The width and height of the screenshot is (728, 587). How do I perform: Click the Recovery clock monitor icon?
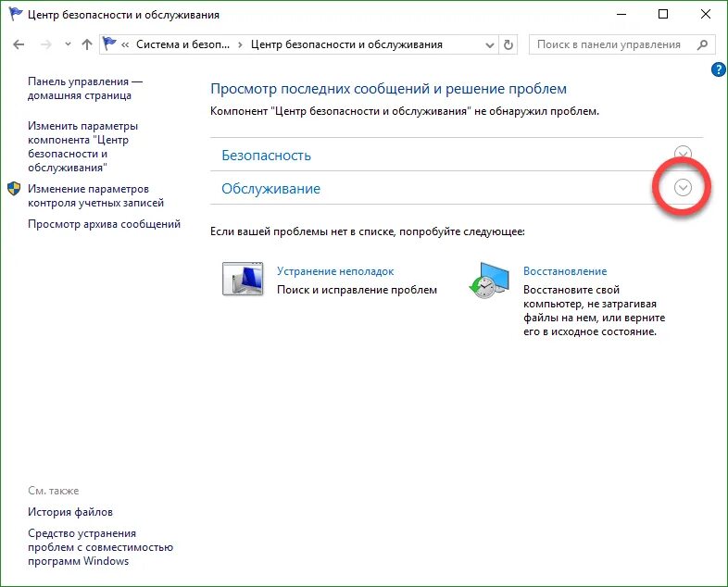[489, 280]
